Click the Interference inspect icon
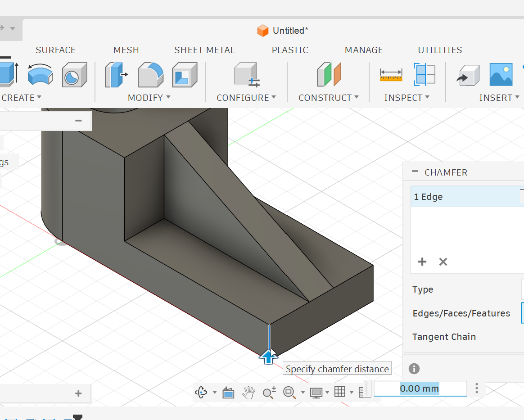This screenshot has height=420, width=524. [x=425, y=74]
